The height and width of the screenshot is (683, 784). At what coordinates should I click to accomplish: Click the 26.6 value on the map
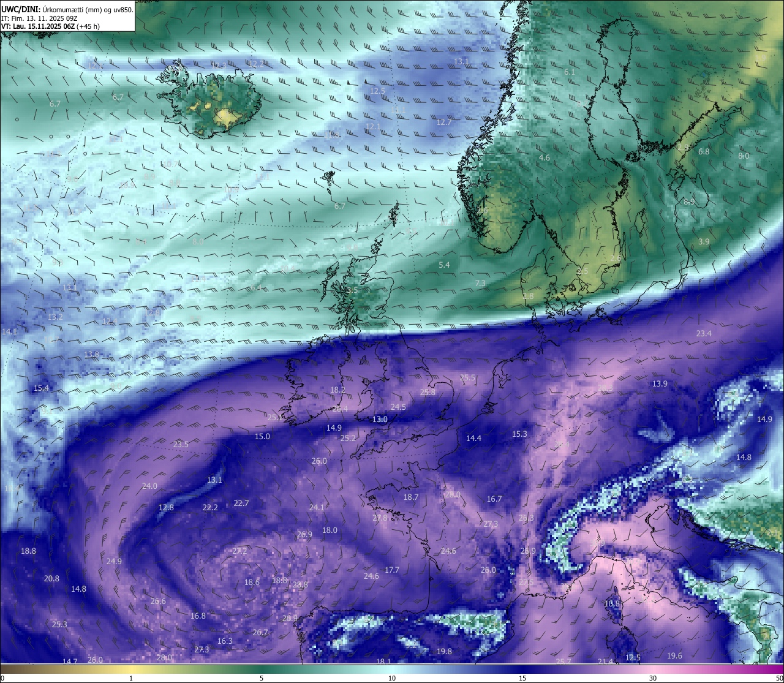pyautogui.click(x=158, y=602)
